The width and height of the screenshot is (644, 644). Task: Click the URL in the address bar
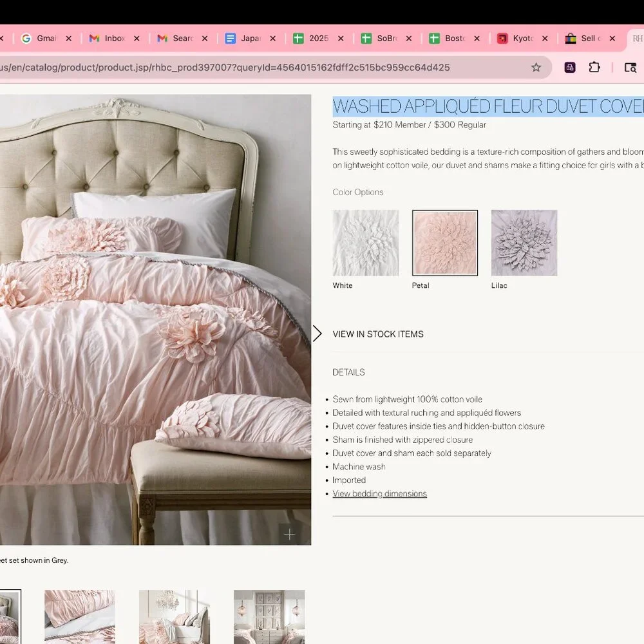point(225,68)
